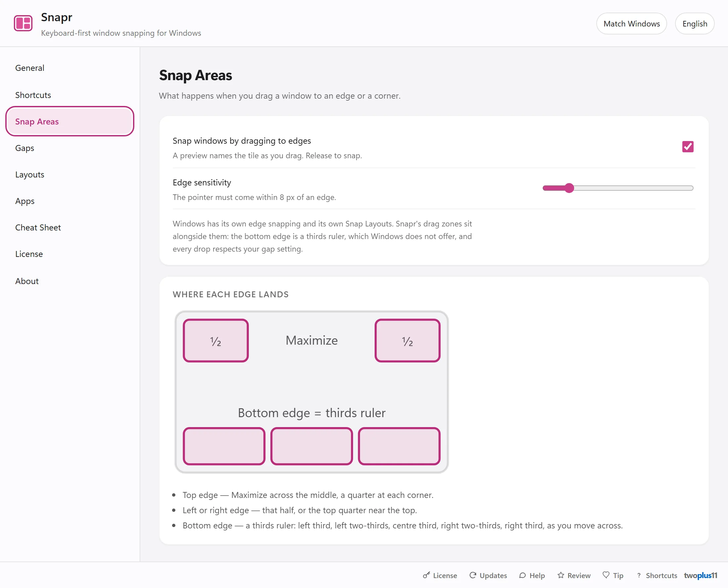Click the refresh icon next to Updates
The height and width of the screenshot is (588, 728).
(473, 575)
